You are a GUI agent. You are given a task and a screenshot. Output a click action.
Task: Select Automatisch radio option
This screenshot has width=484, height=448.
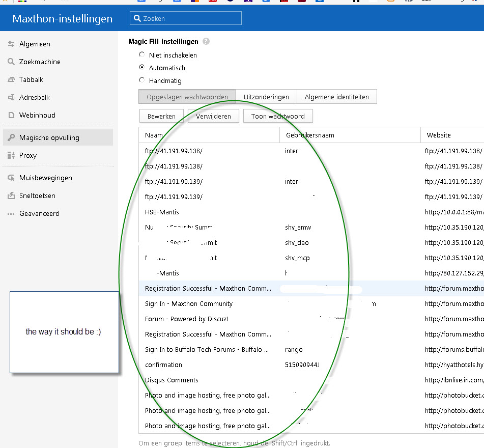(x=141, y=67)
